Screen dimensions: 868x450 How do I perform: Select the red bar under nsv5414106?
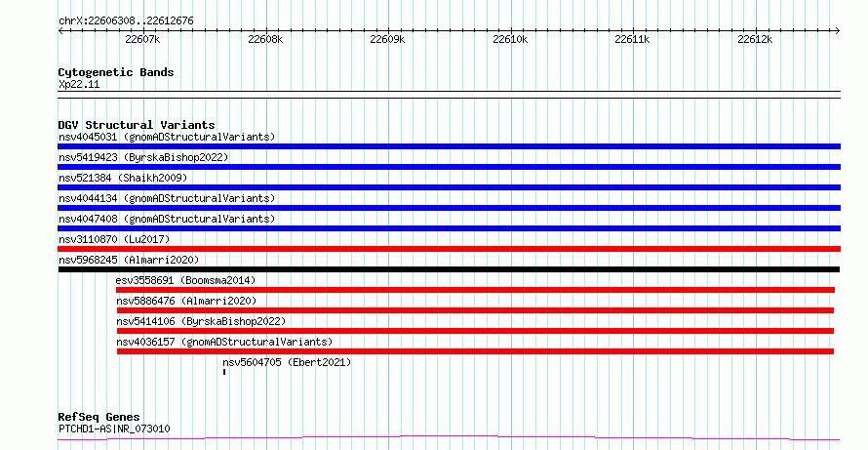click(x=475, y=331)
